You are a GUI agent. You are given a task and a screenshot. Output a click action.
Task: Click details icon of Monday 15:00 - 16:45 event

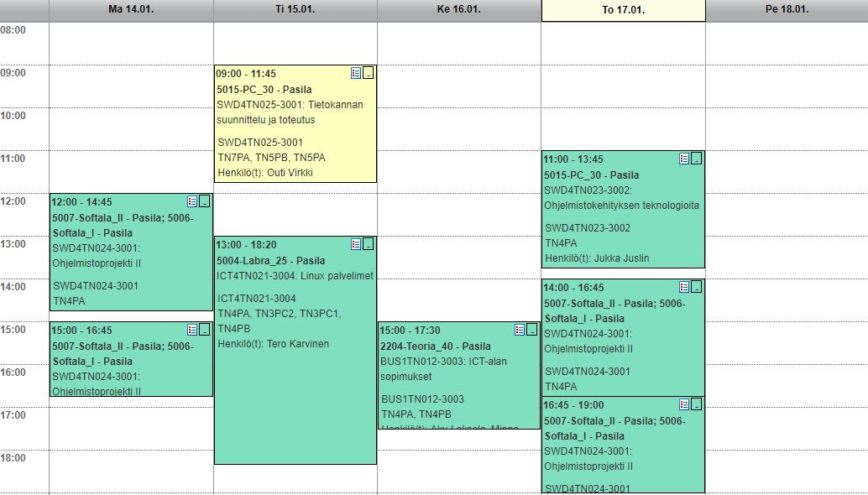point(192,330)
